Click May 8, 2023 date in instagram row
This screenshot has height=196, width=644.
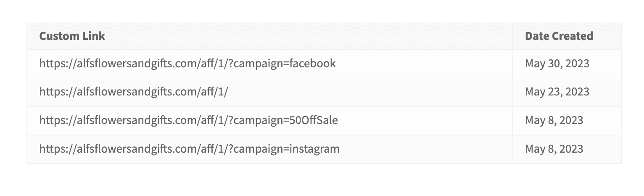554,149
